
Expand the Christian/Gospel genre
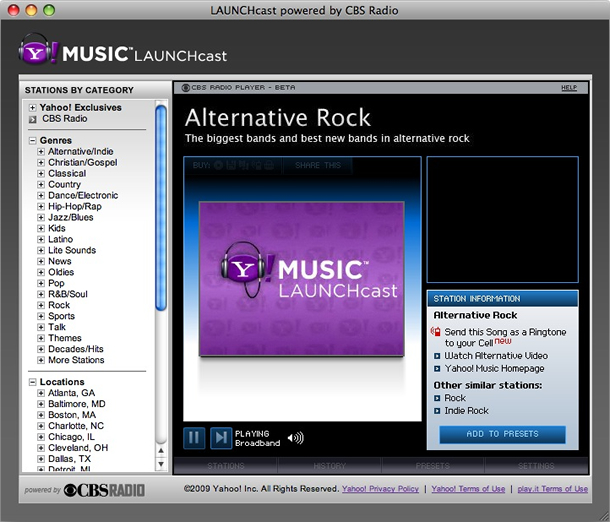pos(41,163)
